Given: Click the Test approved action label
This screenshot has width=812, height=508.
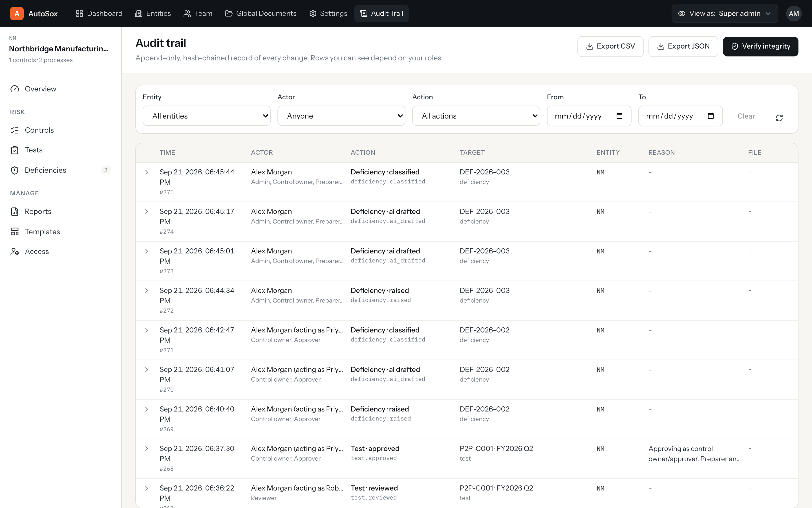Looking at the screenshot, I should click(x=375, y=448).
